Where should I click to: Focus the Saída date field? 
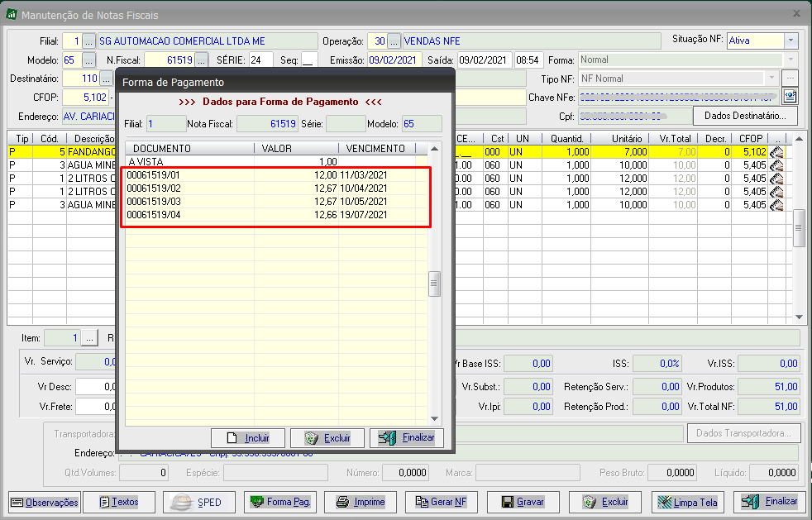tap(485, 60)
